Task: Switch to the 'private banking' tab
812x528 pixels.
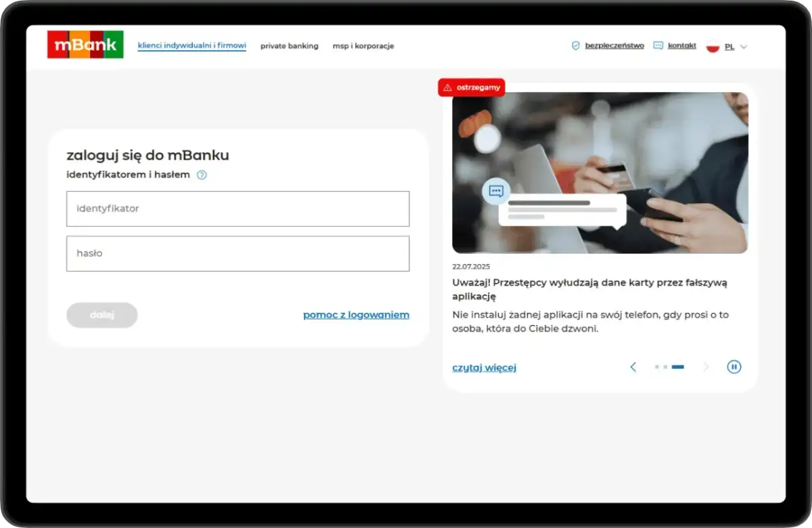Action: pos(289,46)
